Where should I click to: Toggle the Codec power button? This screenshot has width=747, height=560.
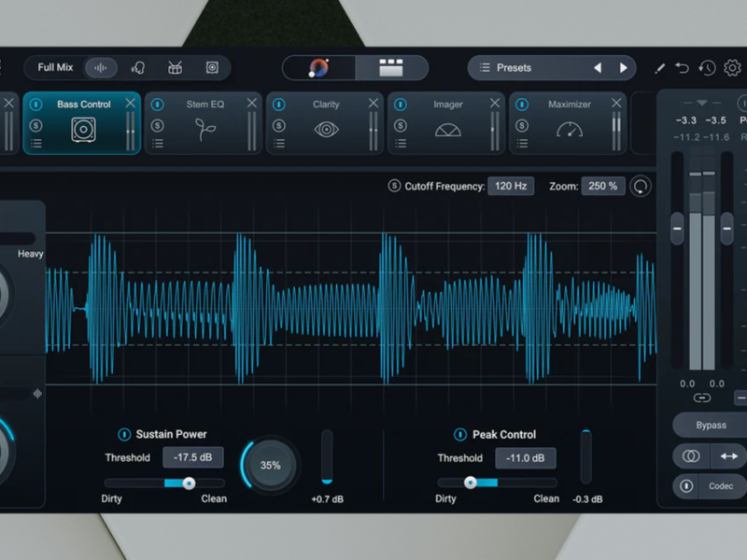click(x=686, y=486)
